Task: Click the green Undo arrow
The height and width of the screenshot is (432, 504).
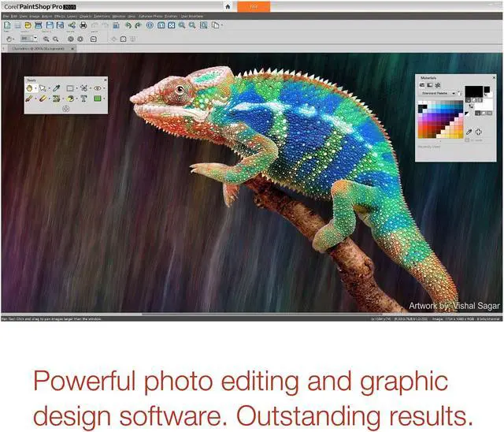Action: (x=128, y=25)
